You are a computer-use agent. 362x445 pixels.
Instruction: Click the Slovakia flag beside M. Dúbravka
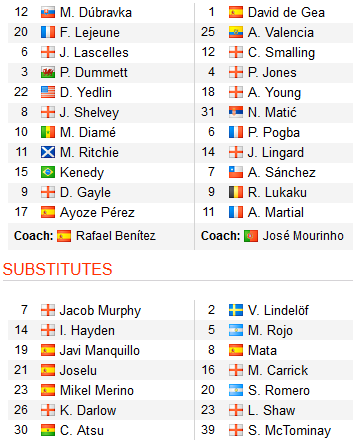click(x=48, y=13)
